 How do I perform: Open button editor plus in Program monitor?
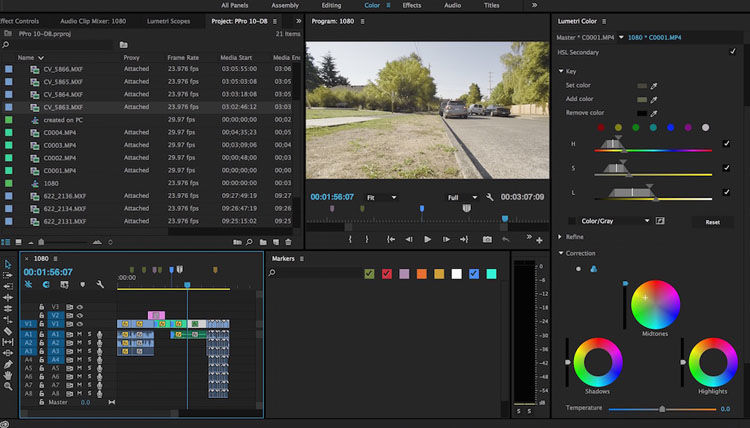click(539, 241)
